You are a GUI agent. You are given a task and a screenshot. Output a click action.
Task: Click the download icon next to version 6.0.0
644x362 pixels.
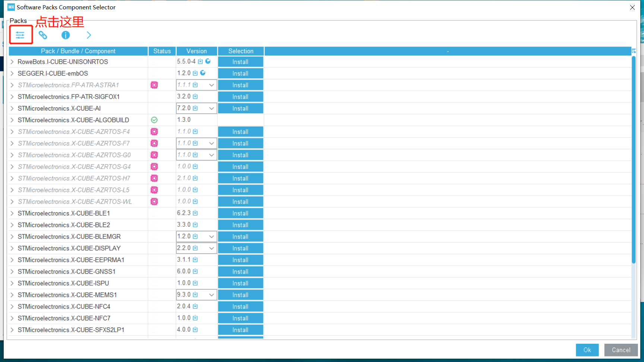pyautogui.click(x=195, y=271)
